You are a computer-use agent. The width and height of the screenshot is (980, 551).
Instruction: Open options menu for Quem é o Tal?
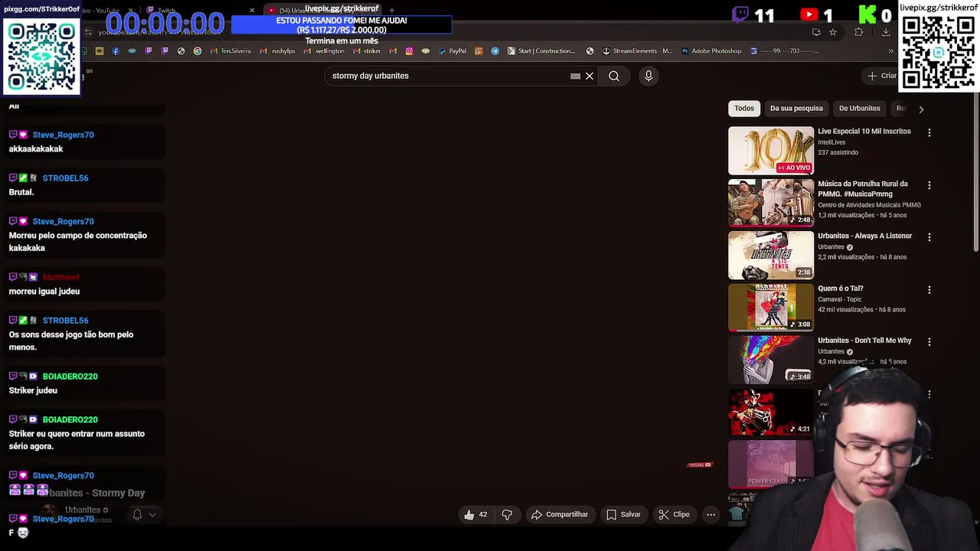point(929,290)
